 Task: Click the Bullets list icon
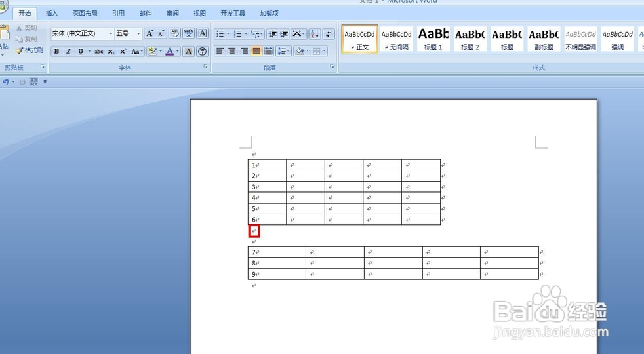point(220,33)
